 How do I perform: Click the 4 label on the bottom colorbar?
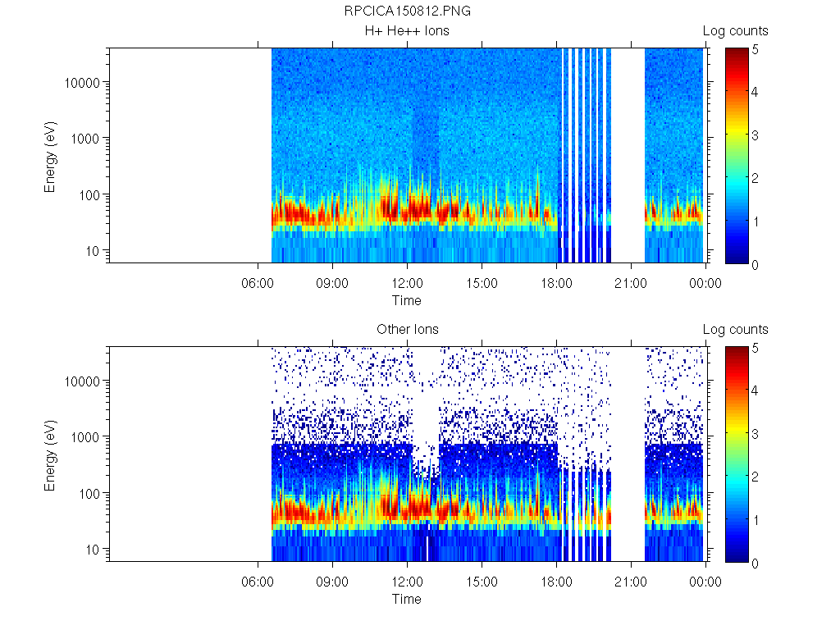755,390
